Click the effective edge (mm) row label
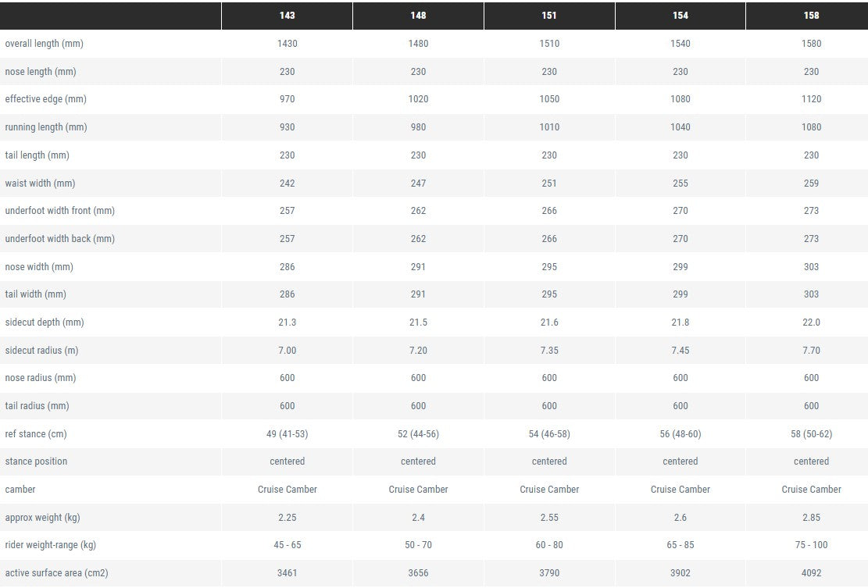 pyautogui.click(x=46, y=99)
